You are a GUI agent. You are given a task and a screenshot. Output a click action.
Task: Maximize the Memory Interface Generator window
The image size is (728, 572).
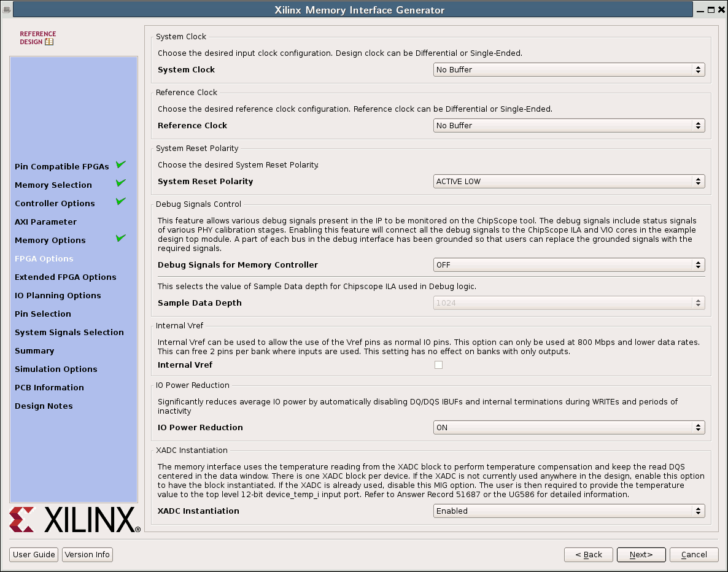coord(711,10)
